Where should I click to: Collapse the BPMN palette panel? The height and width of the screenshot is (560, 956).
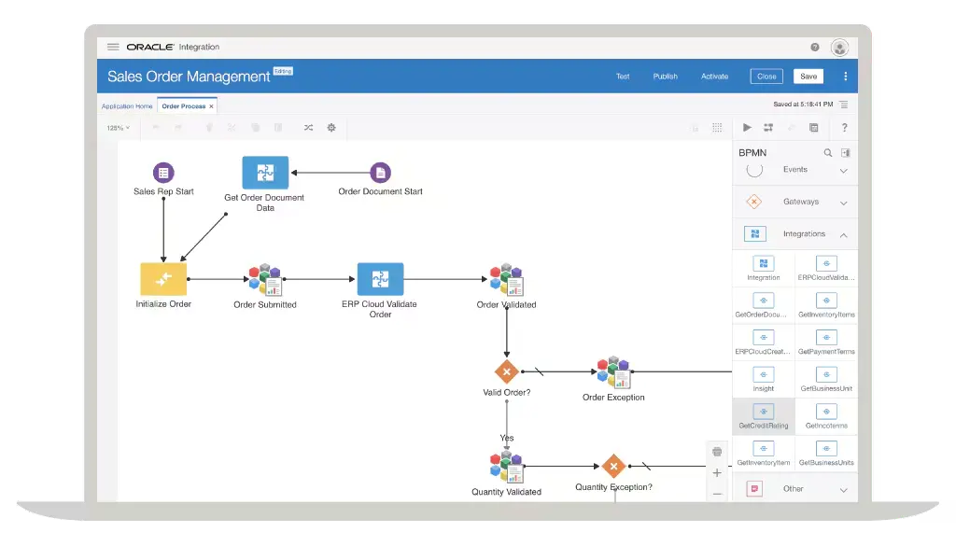click(x=846, y=153)
